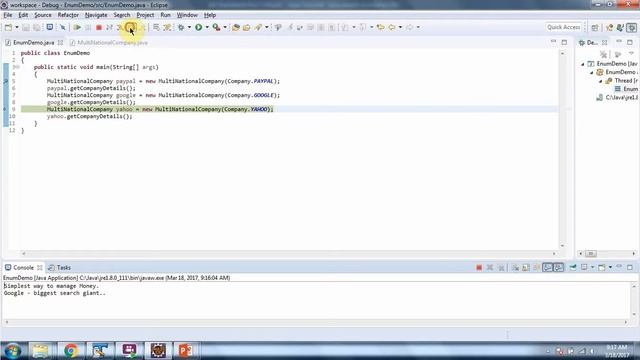Open the Display Selected Console dropdown arrow
640x360 pixels.
point(592,267)
